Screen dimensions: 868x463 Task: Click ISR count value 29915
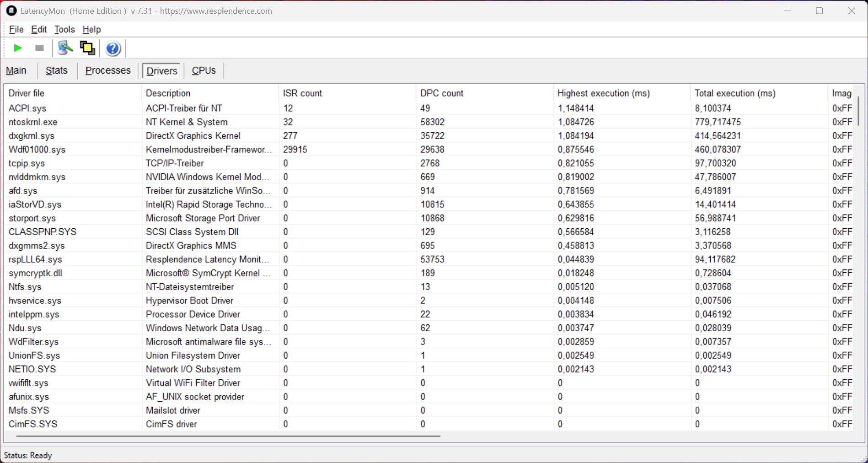click(295, 150)
